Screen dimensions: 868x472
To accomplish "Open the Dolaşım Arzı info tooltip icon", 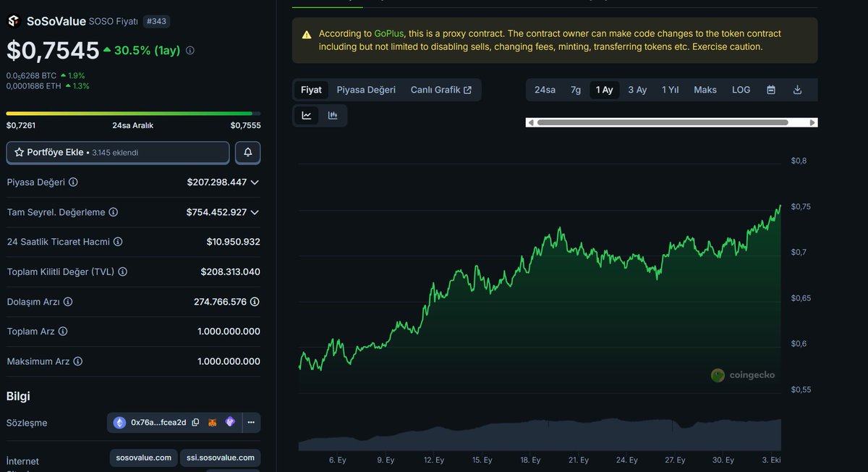I will 67,302.
